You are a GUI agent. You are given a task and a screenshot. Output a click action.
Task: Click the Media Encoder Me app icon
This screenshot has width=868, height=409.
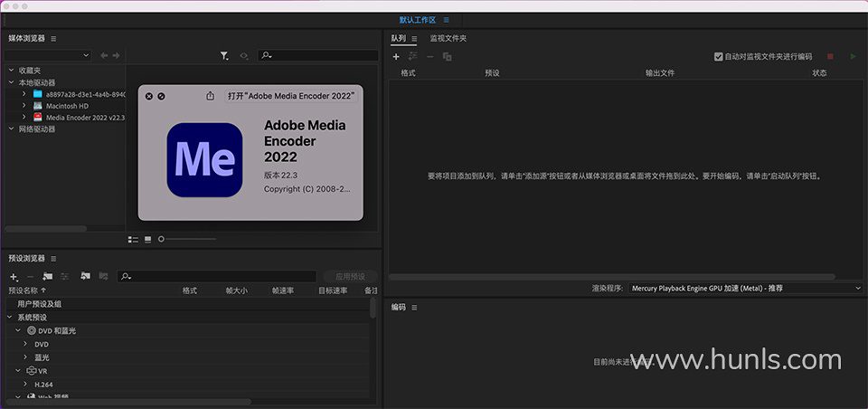coord(204,159)
